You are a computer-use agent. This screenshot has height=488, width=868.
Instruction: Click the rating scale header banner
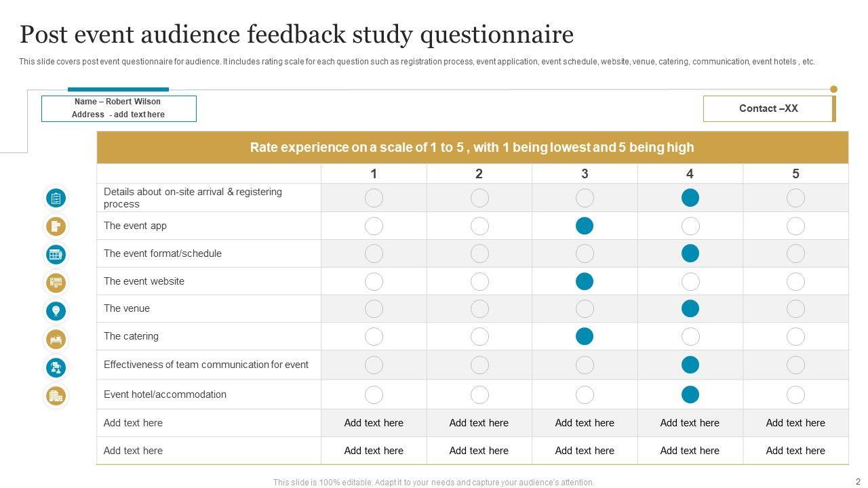pyautogui.click(x=472, y=148)
